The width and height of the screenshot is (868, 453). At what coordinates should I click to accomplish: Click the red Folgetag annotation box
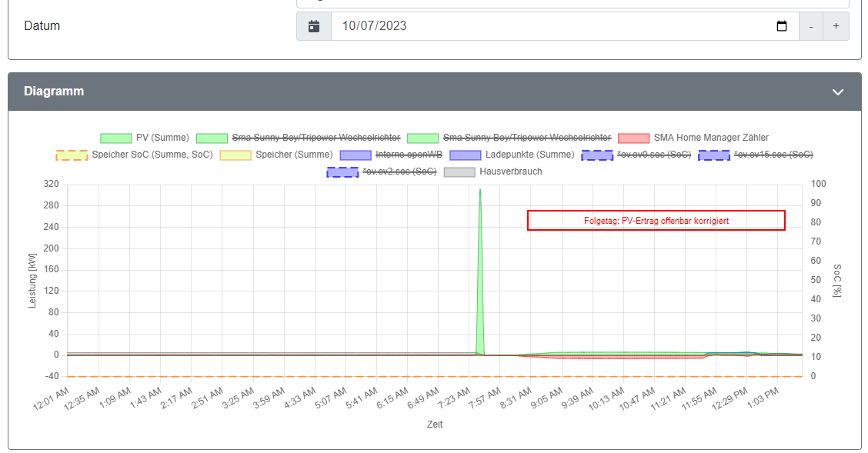pyautogui.click(x=656, y=221)
